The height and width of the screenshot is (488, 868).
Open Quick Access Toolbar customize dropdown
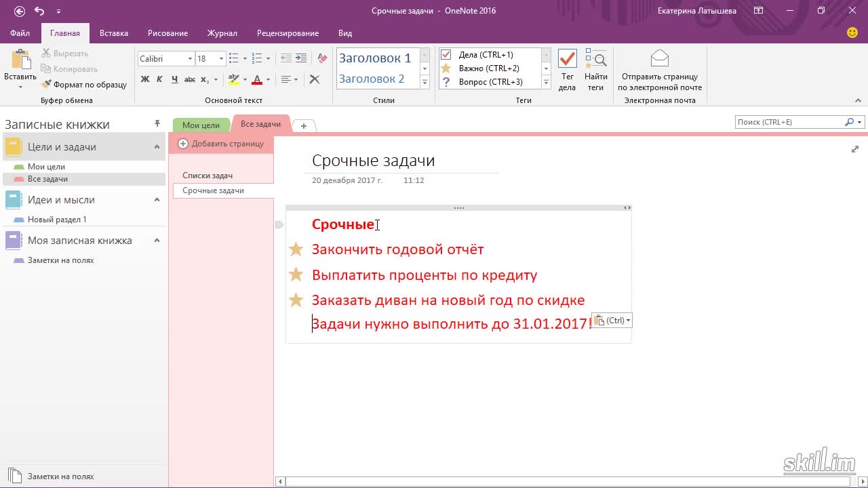coord(58,12)
